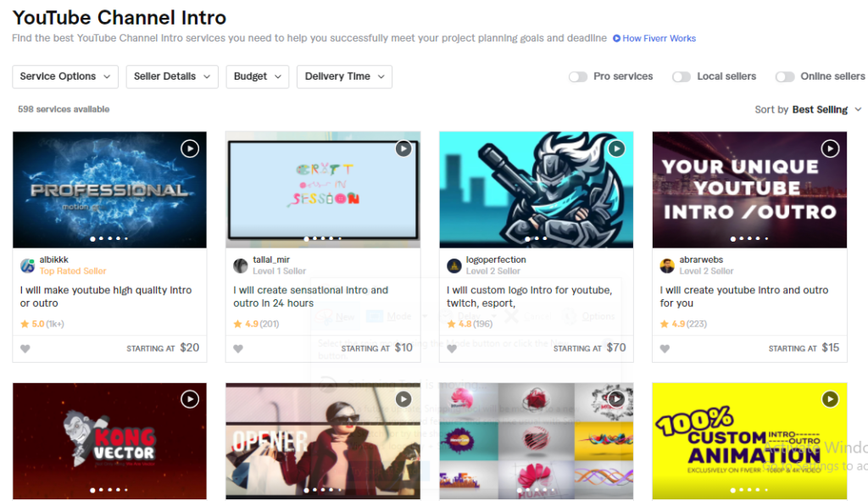Open gig 'I will custom logo intro for youtube'
868x501 pixels.
(529, 297)
